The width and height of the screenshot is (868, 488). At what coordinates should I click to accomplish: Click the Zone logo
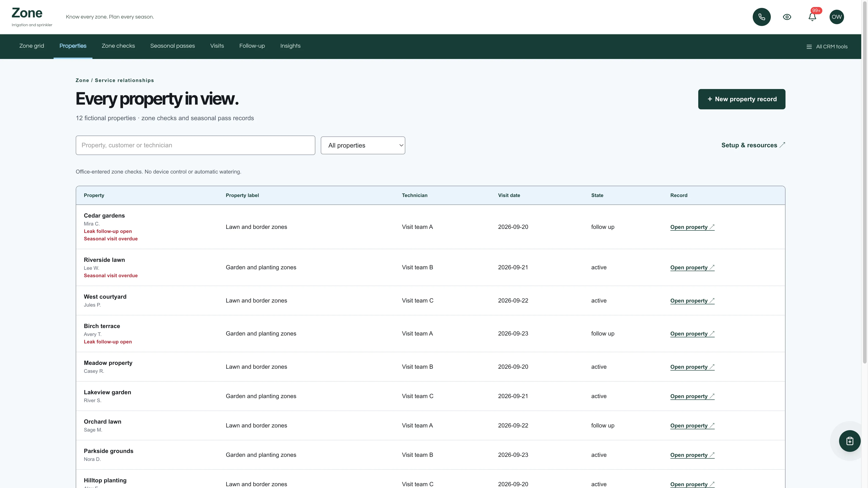27,13
